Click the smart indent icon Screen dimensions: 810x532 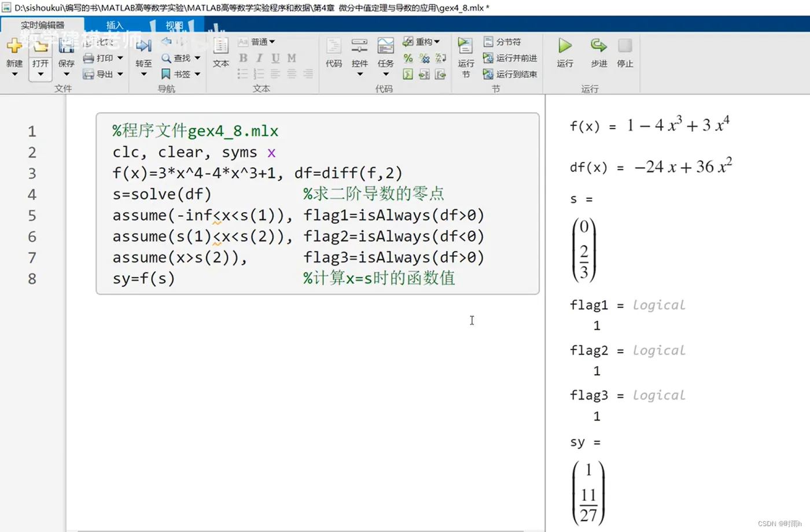[408, 74]
